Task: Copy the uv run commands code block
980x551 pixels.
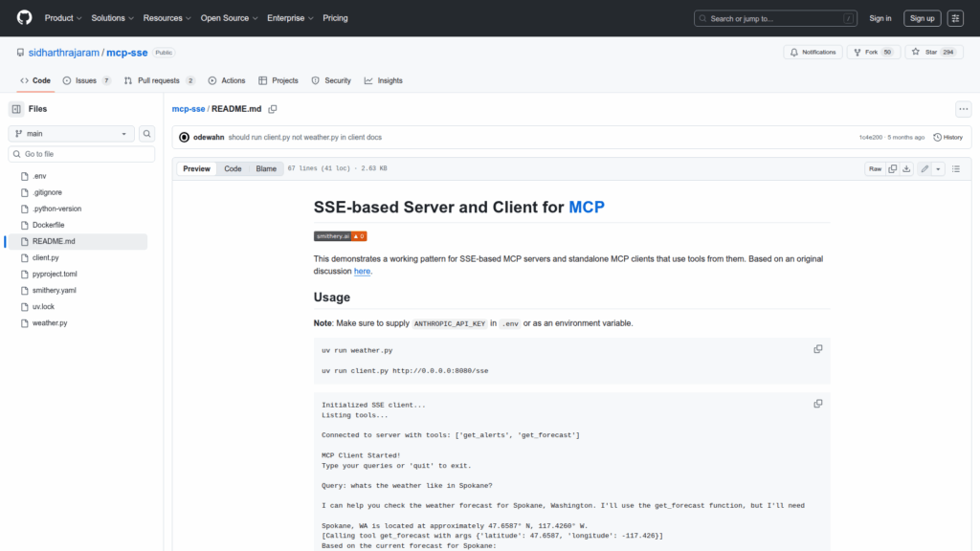Action: pos(817,349)
